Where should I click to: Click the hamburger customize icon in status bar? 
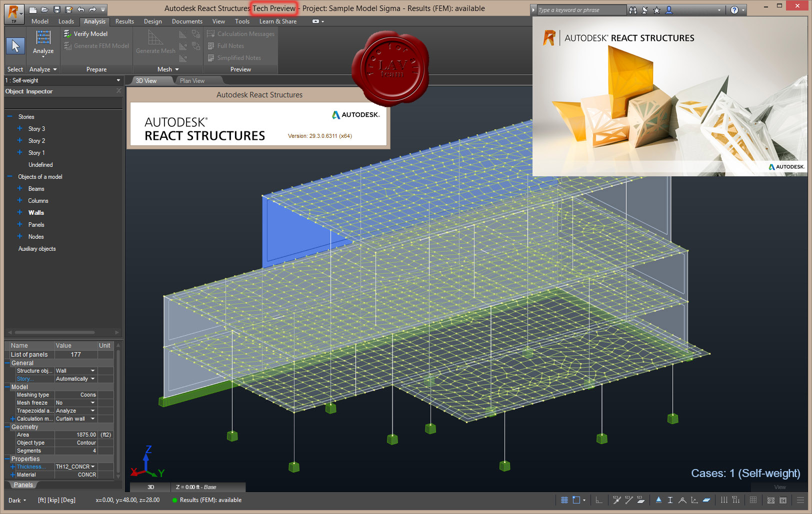pyautogui.click(x=800, y=500)
